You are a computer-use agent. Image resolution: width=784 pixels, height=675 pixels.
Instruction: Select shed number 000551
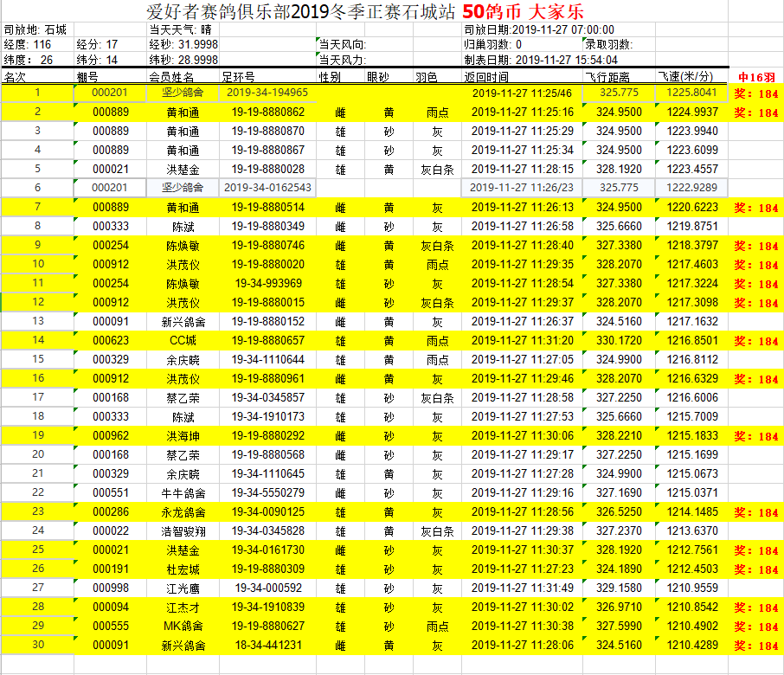click(111, 493)
